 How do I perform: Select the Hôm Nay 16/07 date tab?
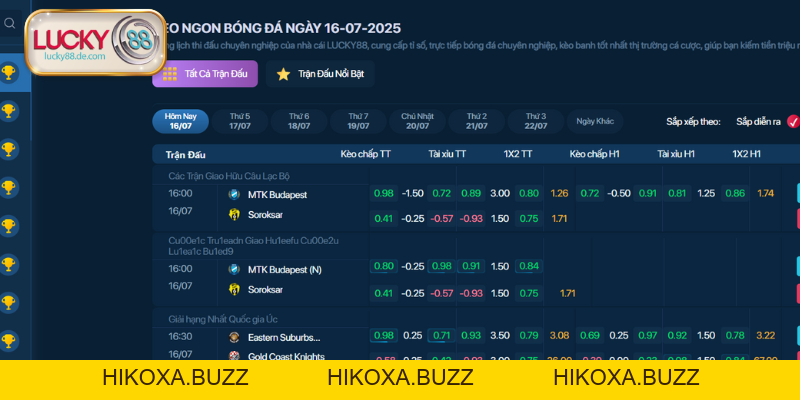181,121
